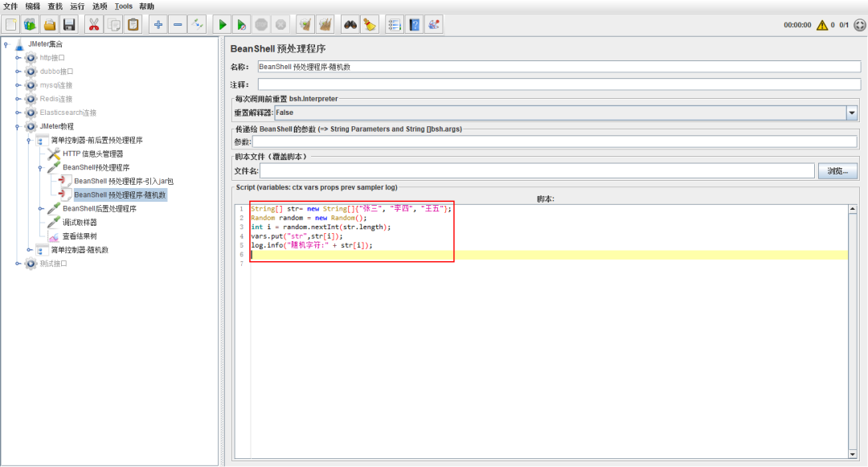Select 查看结果树 in the tree
Screen dimensions: 868x467
(x=80, y=236)
